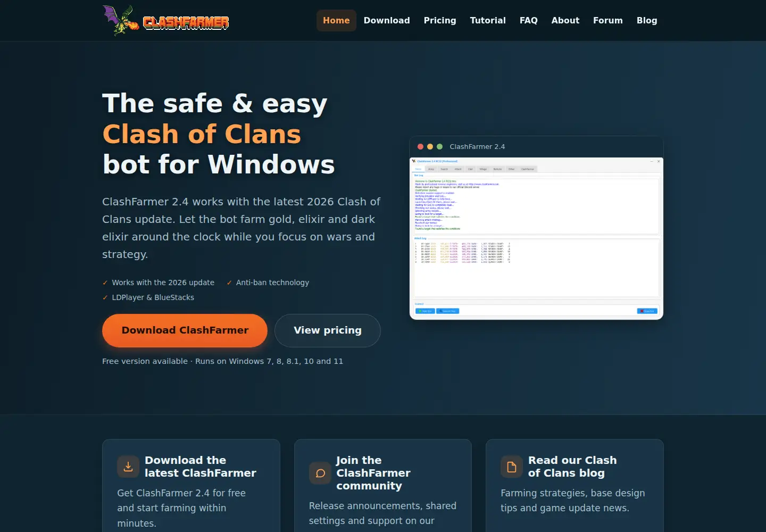766x532 pixels.
Task: Open the ClashFarmer 2.4 app screenshot
Action: 536,238
